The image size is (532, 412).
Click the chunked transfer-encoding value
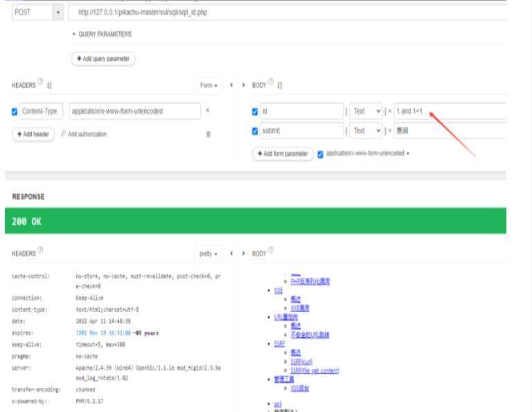85,390
